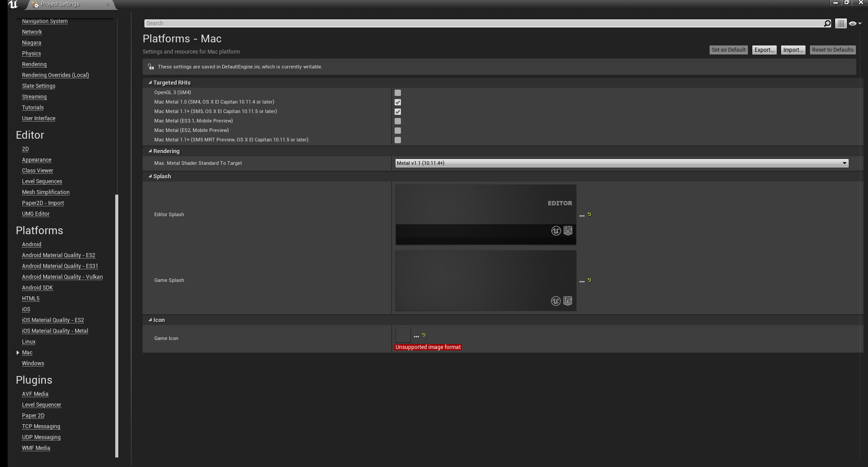Click the Export... button
Image resolution: width=868 pixels, height=467 pixels.
pyautogui.click(x=764, y=50)
